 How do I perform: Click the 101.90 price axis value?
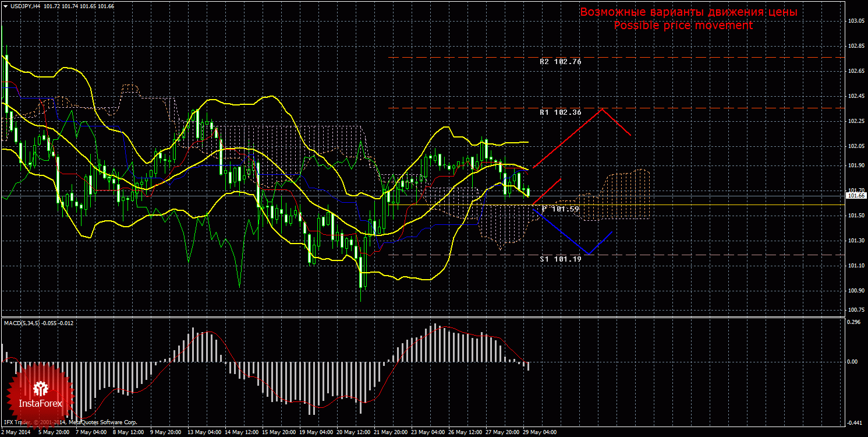(856, 165)
